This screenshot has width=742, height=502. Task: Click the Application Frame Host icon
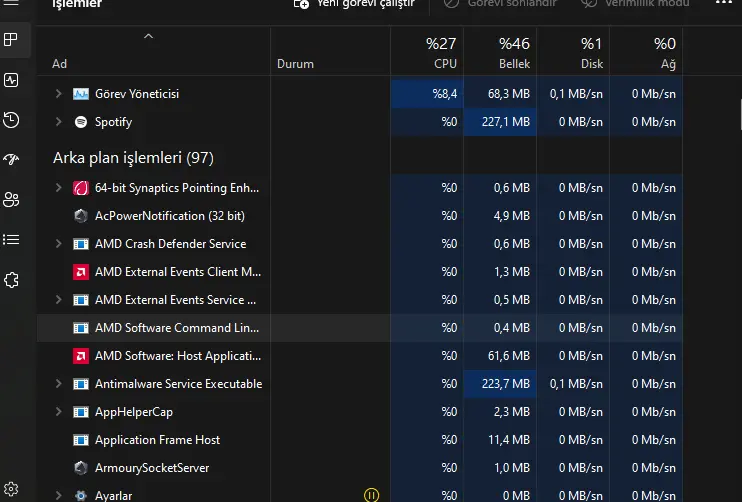tap(81, 440)
